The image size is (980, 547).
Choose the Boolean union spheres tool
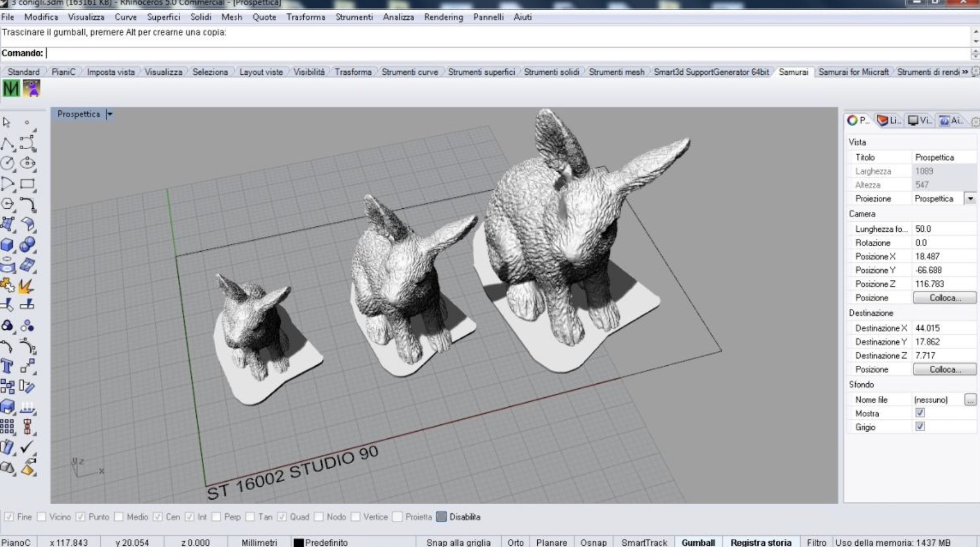point(28,245)
